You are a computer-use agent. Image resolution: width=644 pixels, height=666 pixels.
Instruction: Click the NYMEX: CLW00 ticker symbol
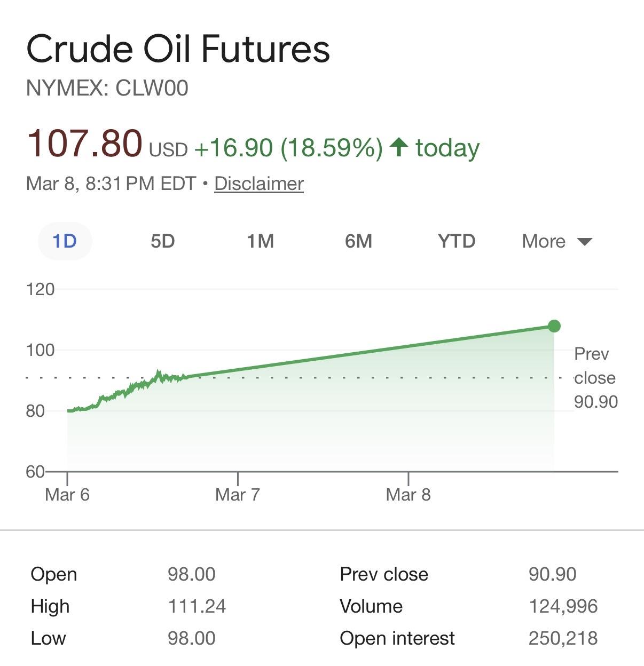[x=107, y=88]
